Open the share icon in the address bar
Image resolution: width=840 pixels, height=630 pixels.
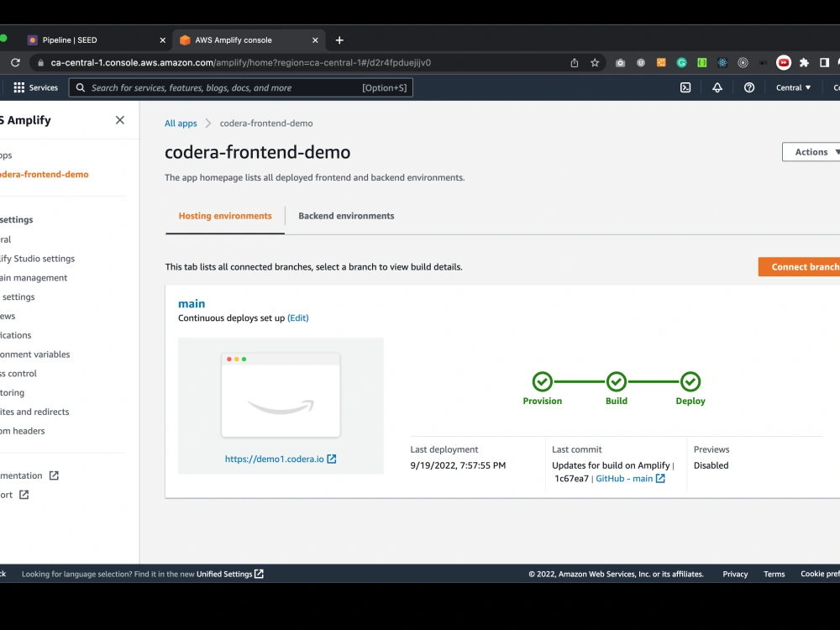[575, 63]
